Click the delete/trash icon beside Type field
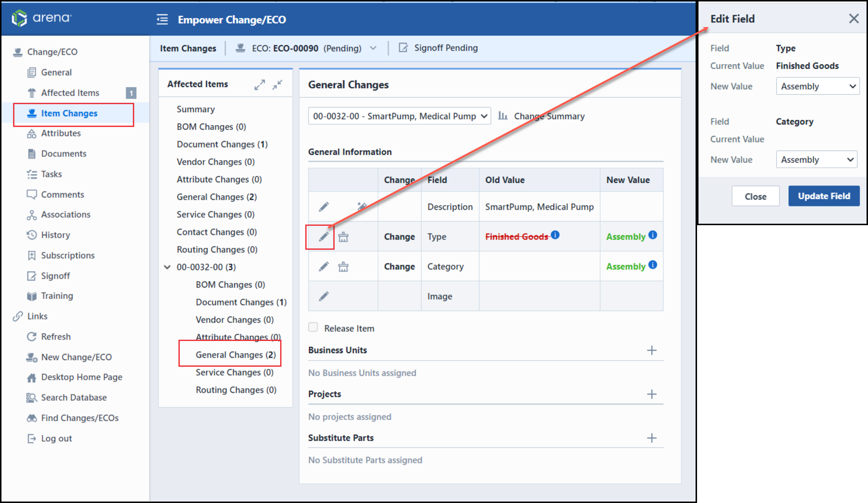Viewport: 868px width, 503px height. tap(343, 237)
